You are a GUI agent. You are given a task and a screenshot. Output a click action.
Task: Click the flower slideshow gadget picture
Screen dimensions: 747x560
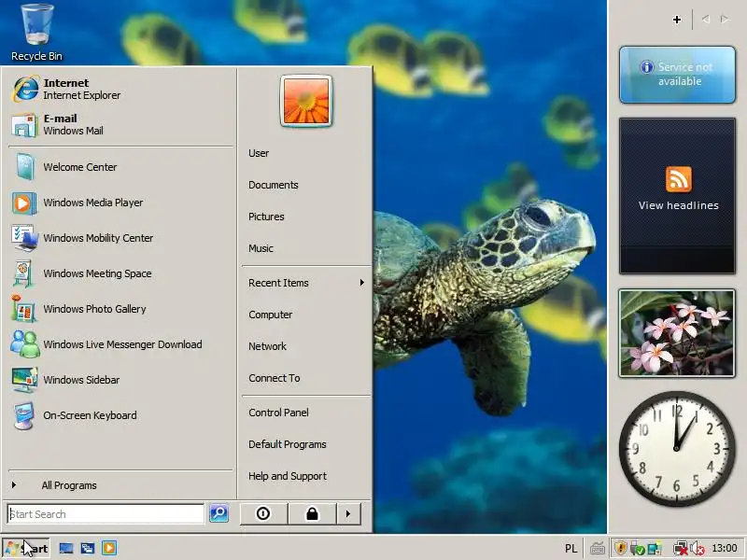[x=677, y=333]
